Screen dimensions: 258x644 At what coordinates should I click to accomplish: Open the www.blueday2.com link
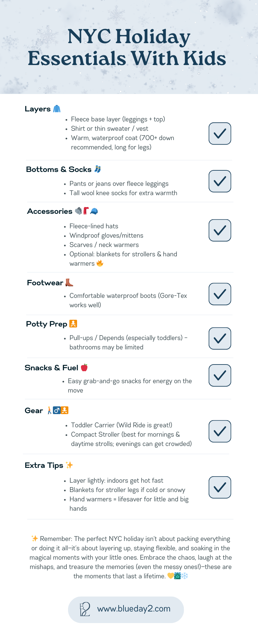point(134,609)
